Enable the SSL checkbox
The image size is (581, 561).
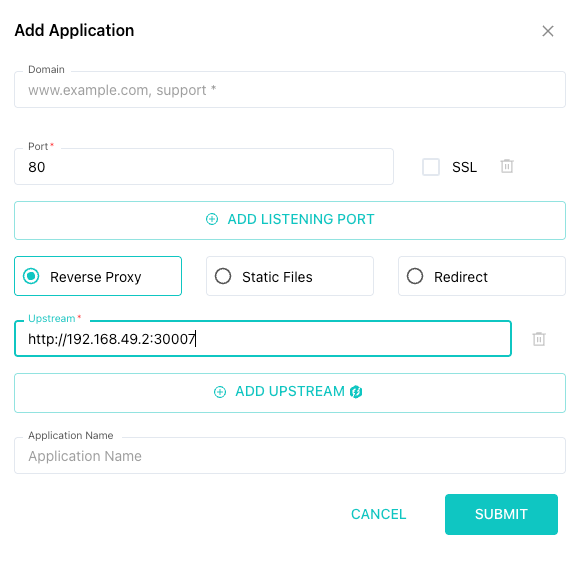(431, 167)
